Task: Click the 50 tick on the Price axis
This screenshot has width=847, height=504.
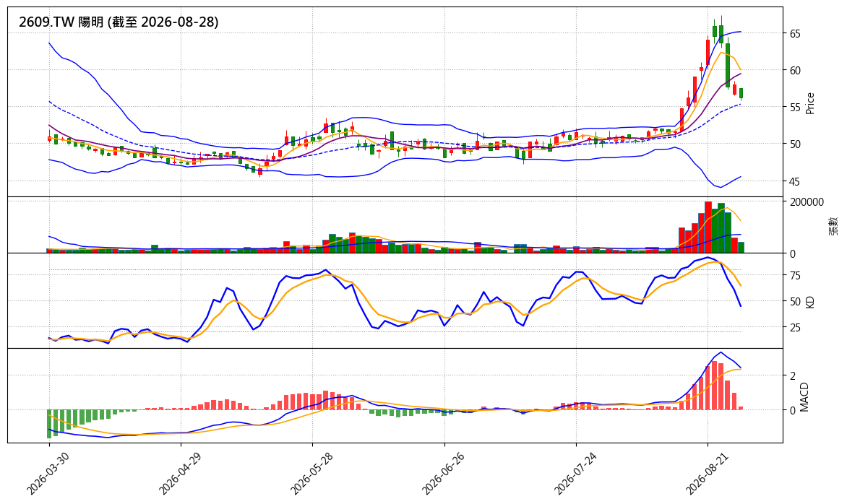Action: (x=795, y=144)
